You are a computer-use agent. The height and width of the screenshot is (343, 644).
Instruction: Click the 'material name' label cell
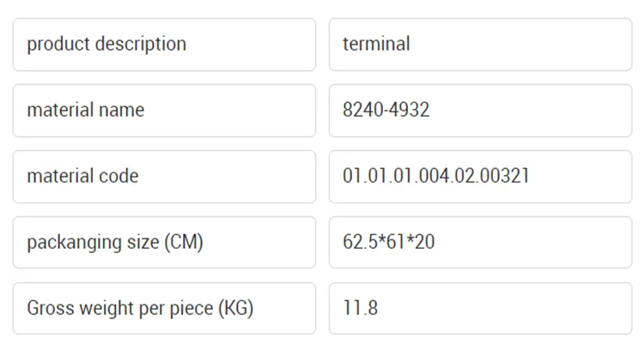(x=164, y=111)
